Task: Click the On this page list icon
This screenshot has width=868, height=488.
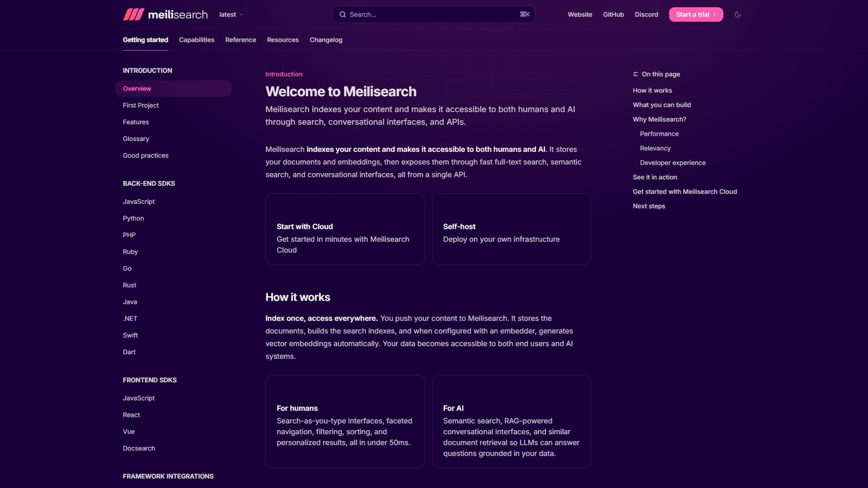Action: [635, 74]
